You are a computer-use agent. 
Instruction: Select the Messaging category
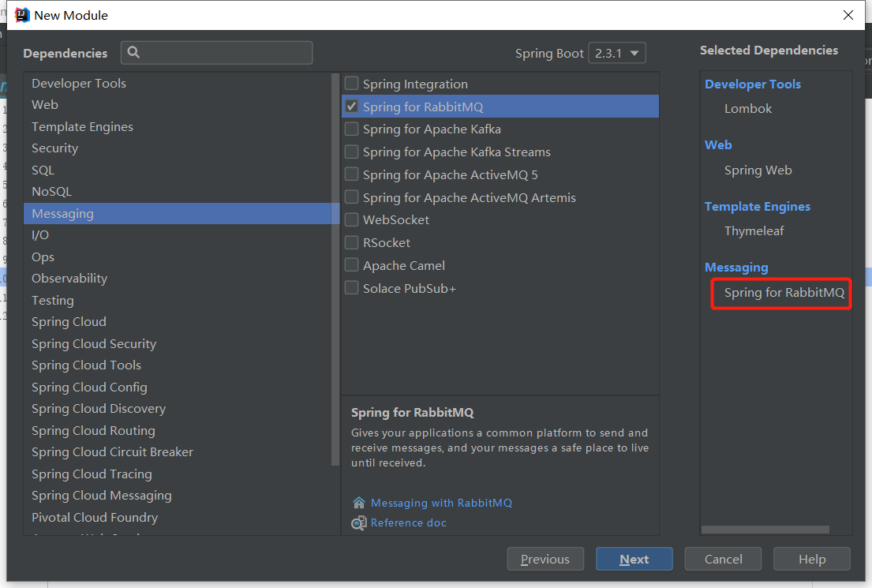tap(178, 214)
